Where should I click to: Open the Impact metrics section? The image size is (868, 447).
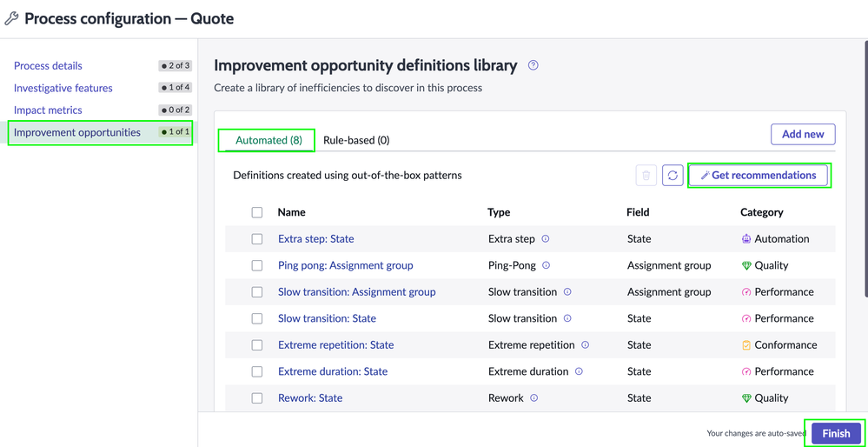tap(48, 110)
